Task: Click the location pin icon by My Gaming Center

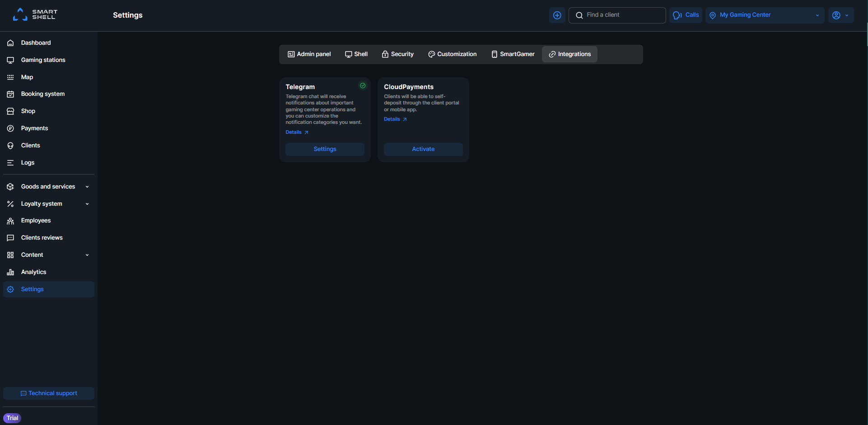Action: (713, 15)
